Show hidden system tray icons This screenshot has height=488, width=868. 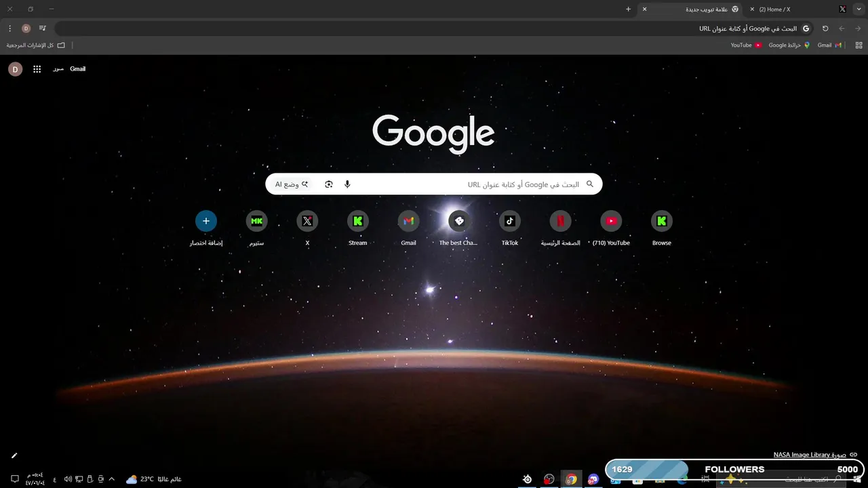112,479
